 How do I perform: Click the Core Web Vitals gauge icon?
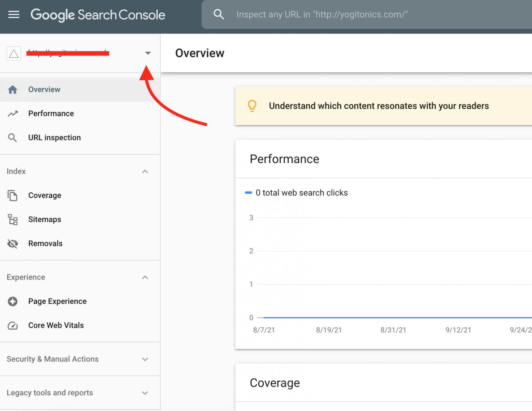click(x=13, y=325)
